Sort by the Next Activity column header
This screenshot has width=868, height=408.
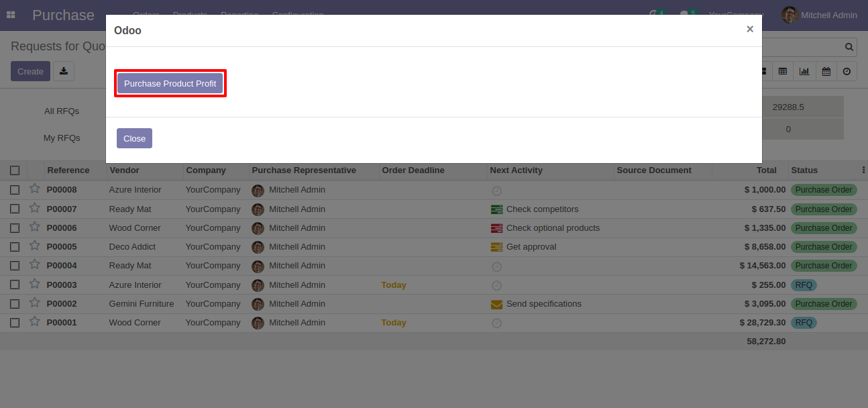pyautogui.click(x=516, y=170)
